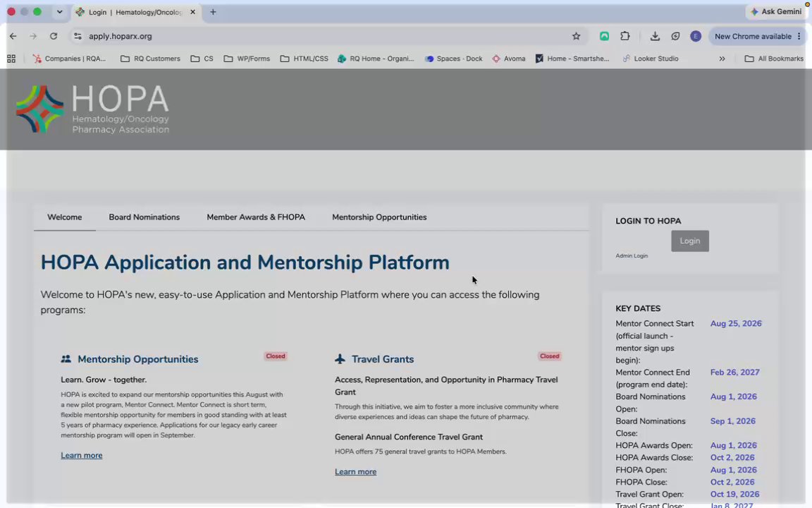Open the All Bookmarks folder
This screenshot has height=508, width=812.
pyautogui.click(x=774, y=59)
